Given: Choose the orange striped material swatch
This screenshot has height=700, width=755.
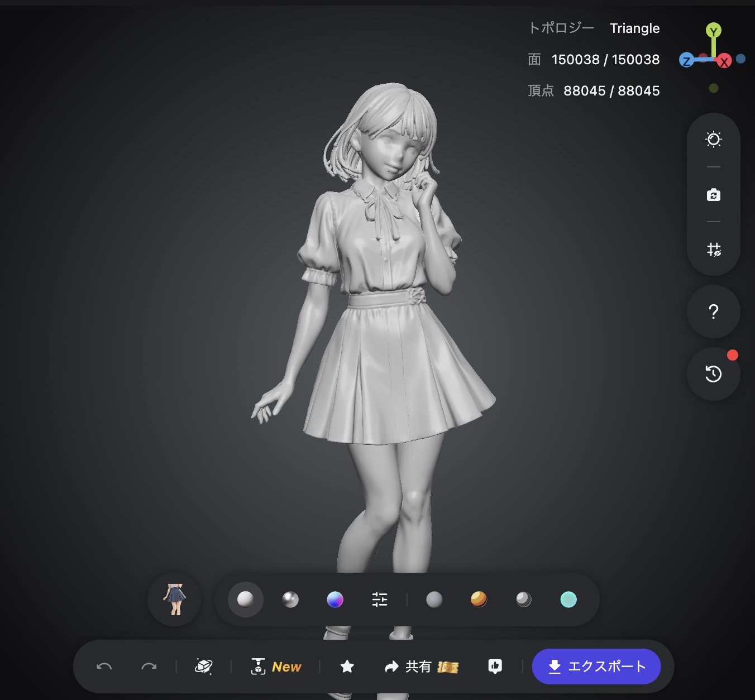Looking at the screenshot, I should [x=479, y=600].
